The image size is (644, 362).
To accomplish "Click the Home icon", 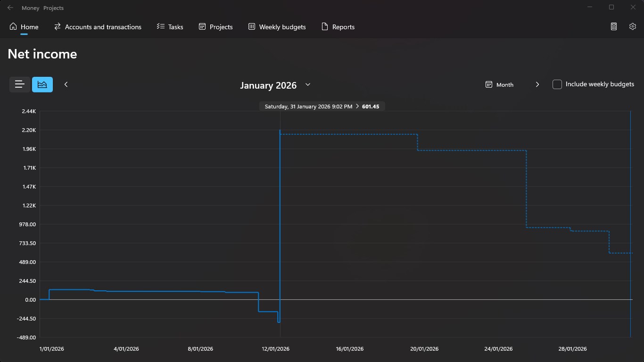I will point(13,27).
